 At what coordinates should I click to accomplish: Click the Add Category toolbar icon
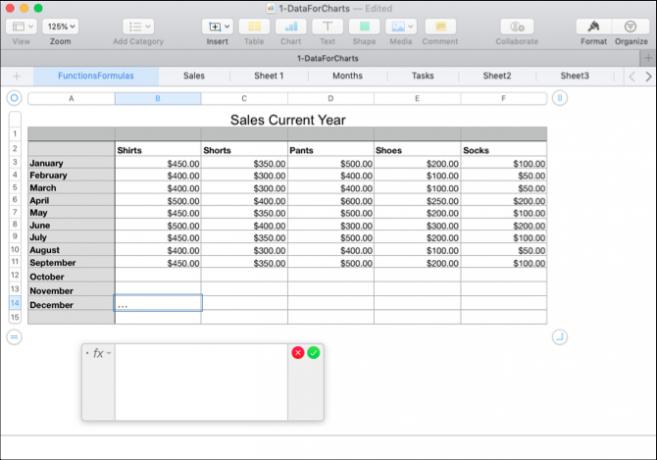tap(138, 26)
